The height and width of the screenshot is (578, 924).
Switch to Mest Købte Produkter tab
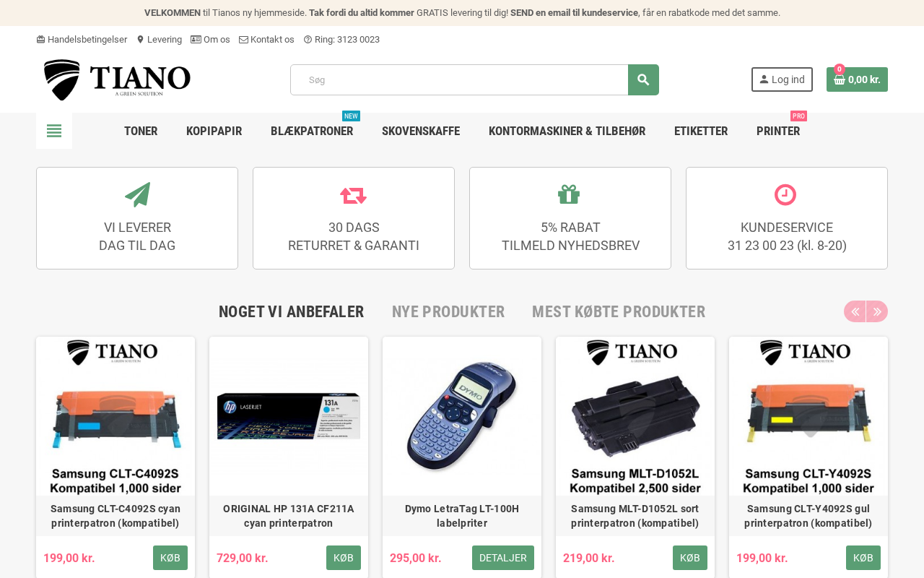tap(619, 312)
